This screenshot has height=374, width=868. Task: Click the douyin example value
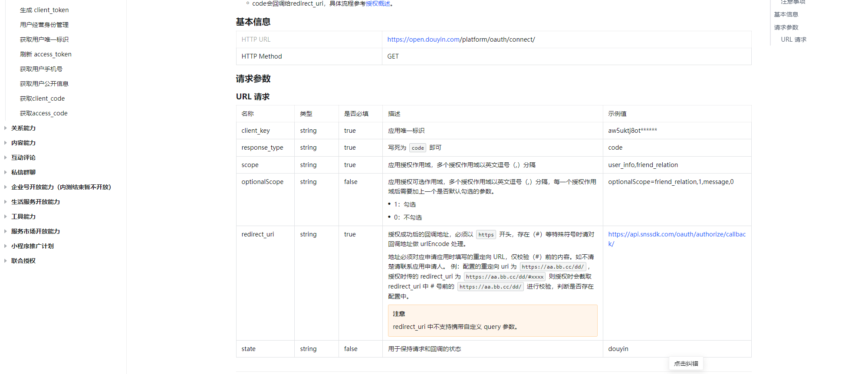[618, 349]
